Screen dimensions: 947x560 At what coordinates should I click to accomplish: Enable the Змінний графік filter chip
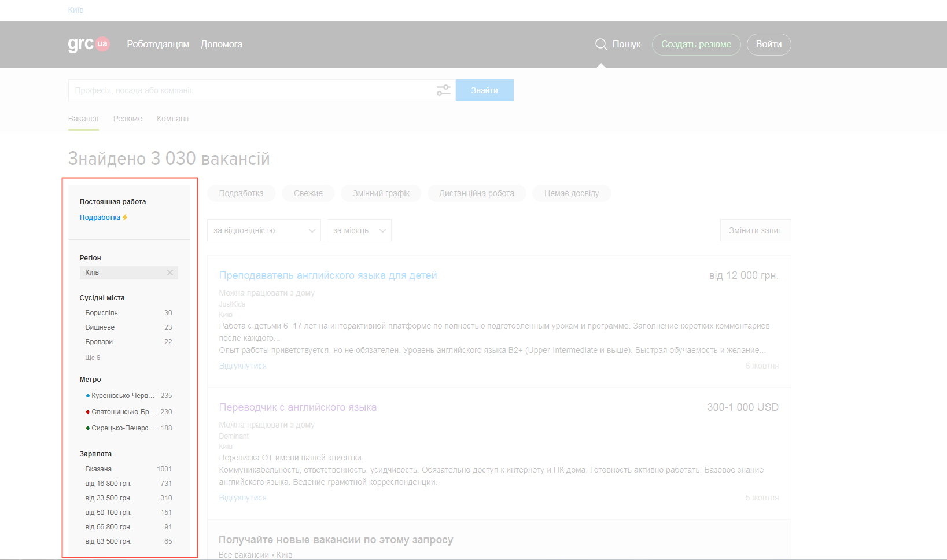(381, 193)
